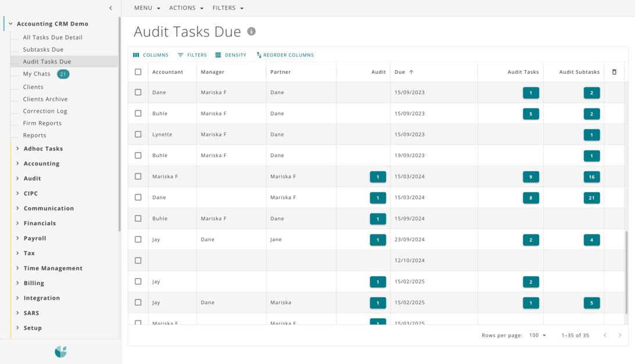Click the trash icon in table header

(614, 72)
